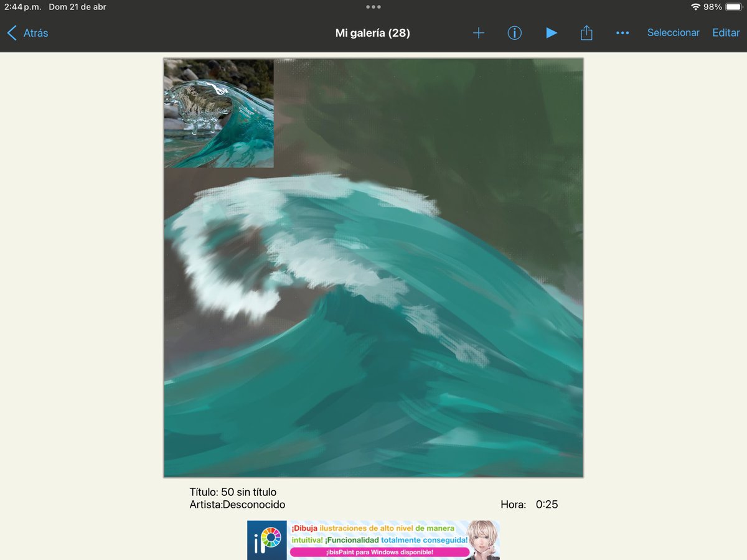Screen dimensions: 747x560
Task: Tap the date 'Dom 21 de abr'
Action: [77, 7]
